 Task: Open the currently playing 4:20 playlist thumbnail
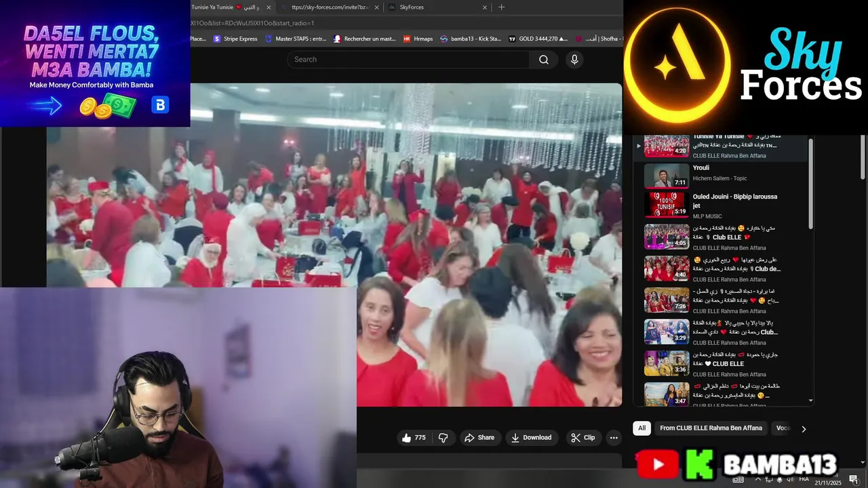(667, 145)
